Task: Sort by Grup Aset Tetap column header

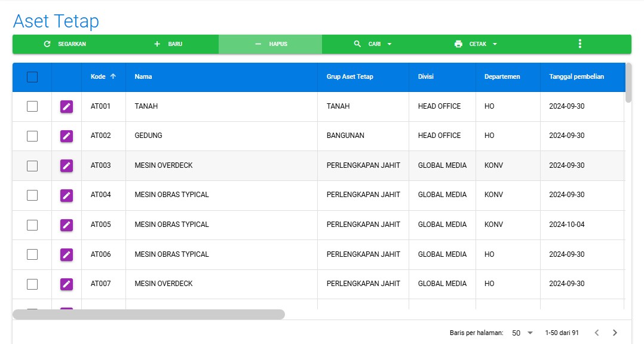Action: pyautogui.click(x=349, y=76)
